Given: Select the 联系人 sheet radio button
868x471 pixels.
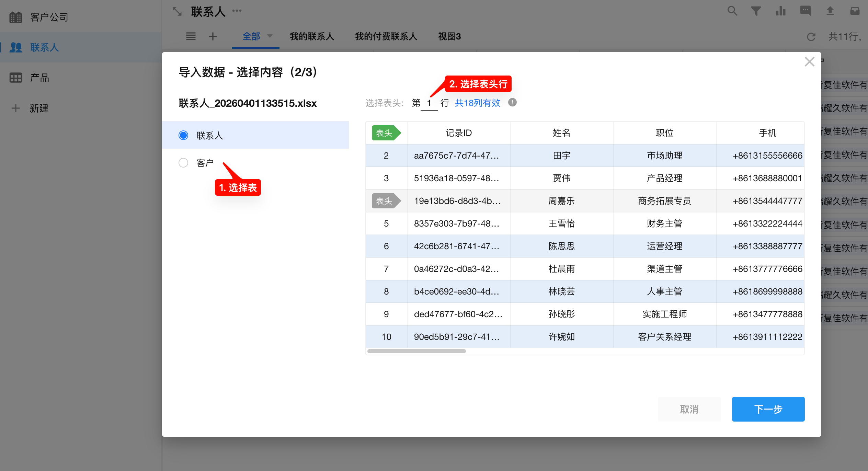Looking at the screenshot, I should click(x=183, y=135).
